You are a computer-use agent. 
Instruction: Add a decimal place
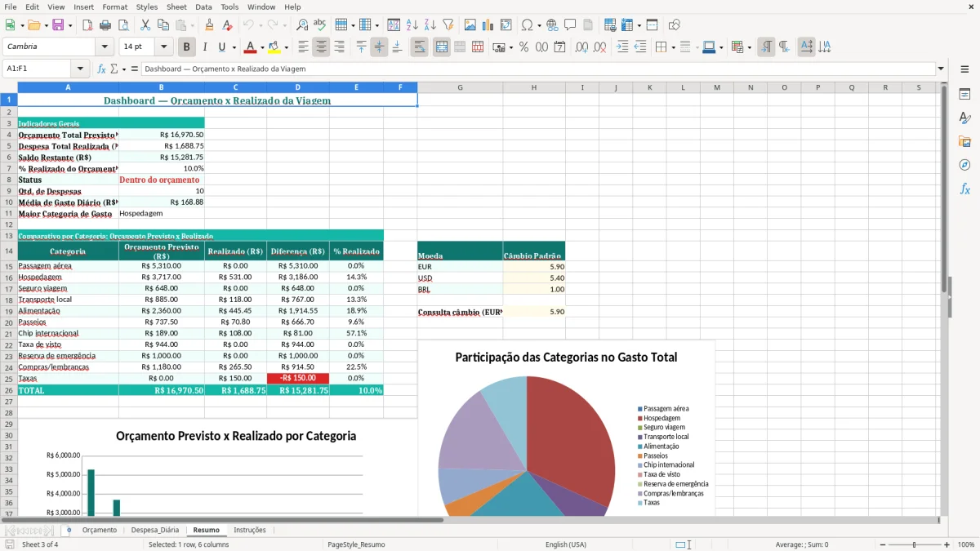[x=581, y=47]
